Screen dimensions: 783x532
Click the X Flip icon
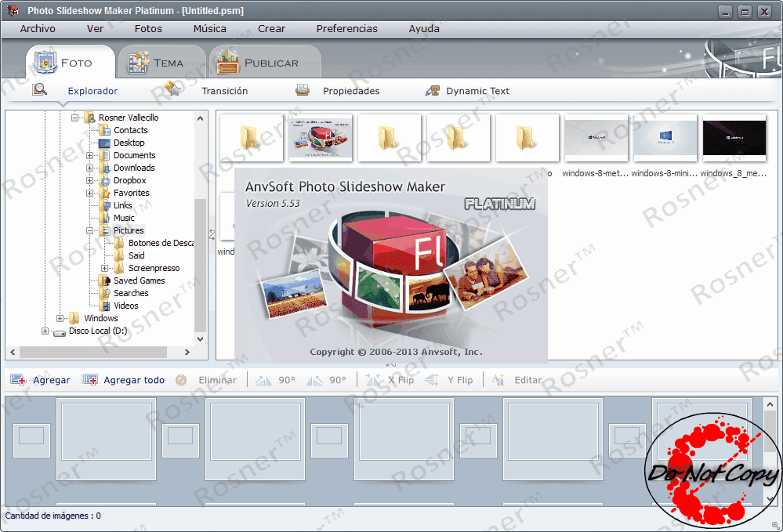pos(374,380)
